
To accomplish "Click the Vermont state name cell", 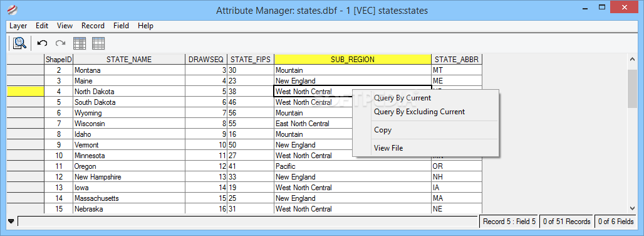I will (x=129, y=145).
